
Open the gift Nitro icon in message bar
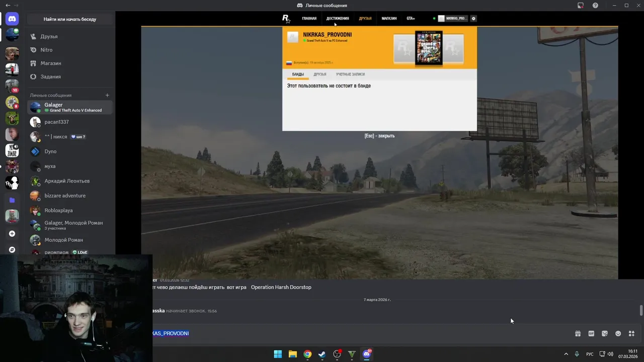pos(578,333)
